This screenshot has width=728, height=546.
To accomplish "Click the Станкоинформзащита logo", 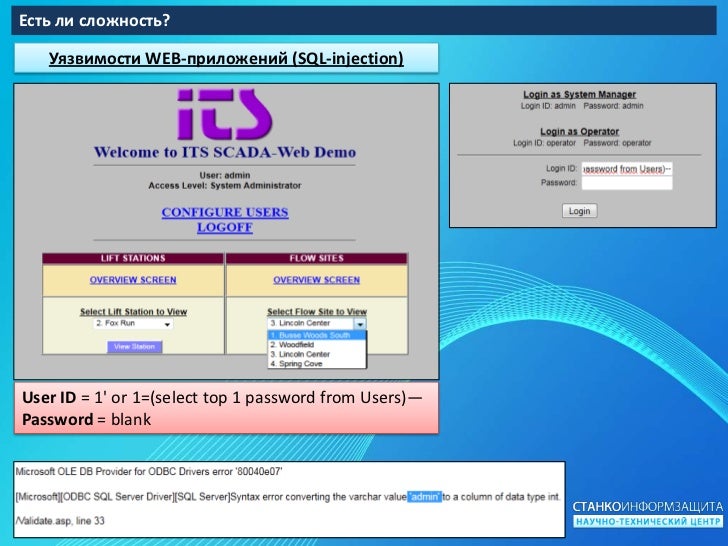I will coord(648,514).
